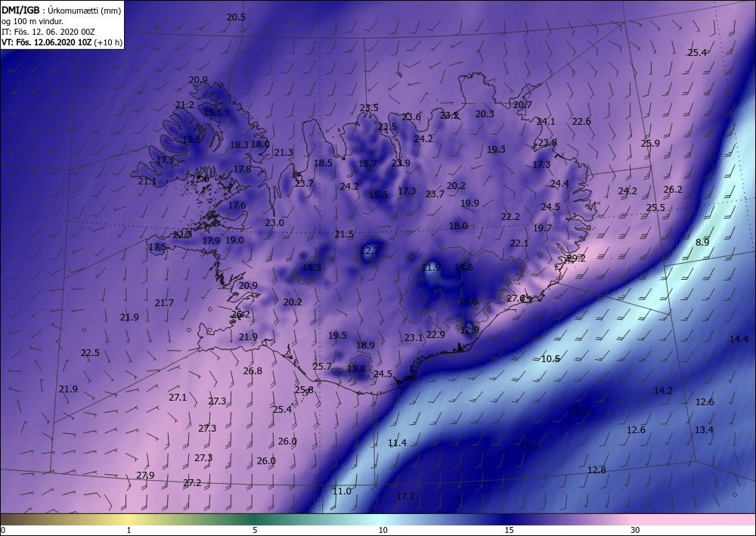Click the 14.2 value label
This screenshot has width=756, height=536.
point(663,390)
